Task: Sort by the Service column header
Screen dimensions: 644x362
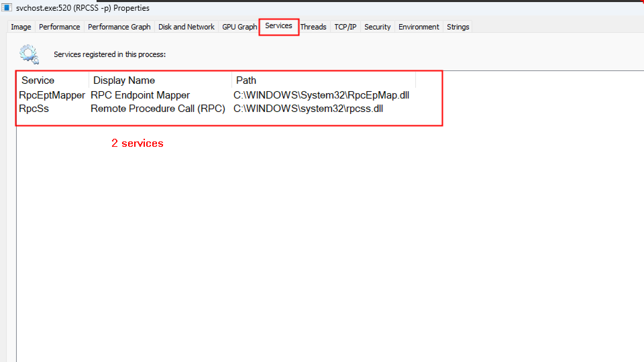Action: coord(38,80)
